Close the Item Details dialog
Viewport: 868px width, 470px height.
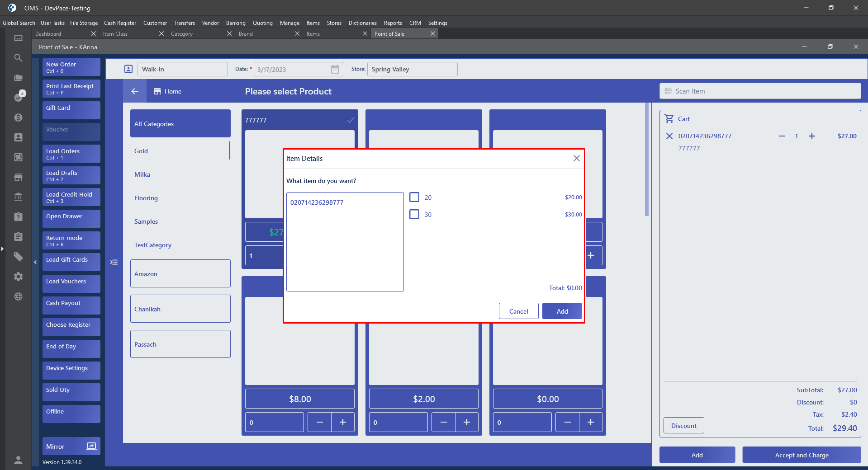tap(576, 158)
